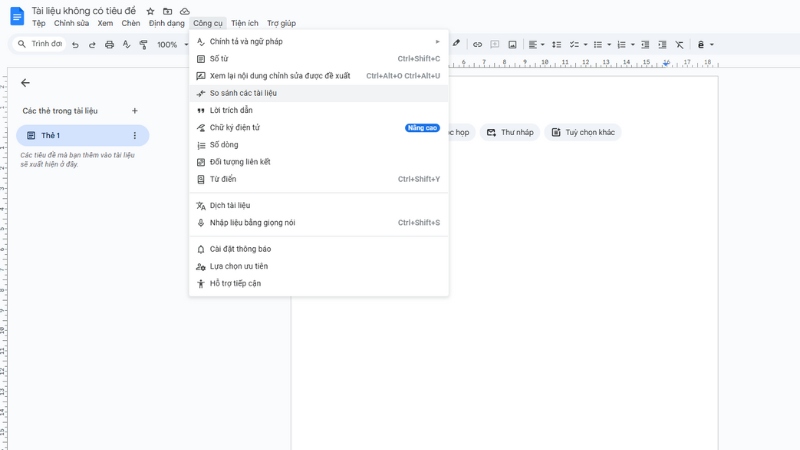Click the document title text
Image resolution: width=800 pixels, height=450 pixels.
coord(84,11)
